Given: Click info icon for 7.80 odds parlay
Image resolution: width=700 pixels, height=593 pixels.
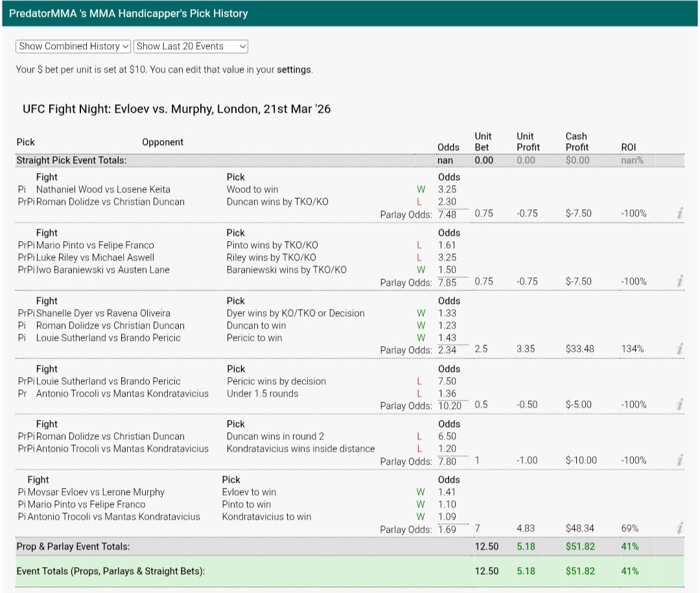Looking at the screenshot, I should pos(679,460).
